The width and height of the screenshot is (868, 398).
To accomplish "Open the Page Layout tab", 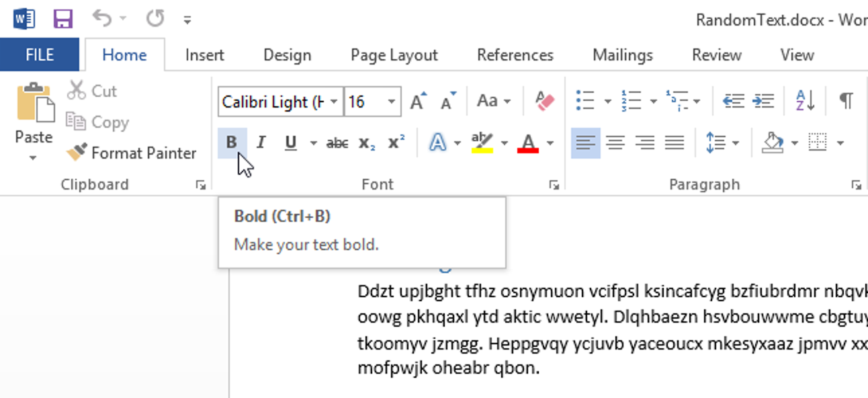I will [394, 55].
